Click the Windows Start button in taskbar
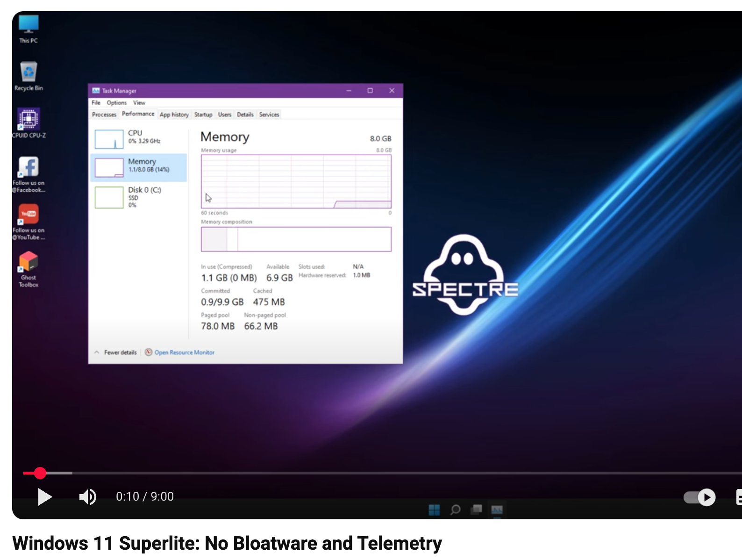 point(434,510)
